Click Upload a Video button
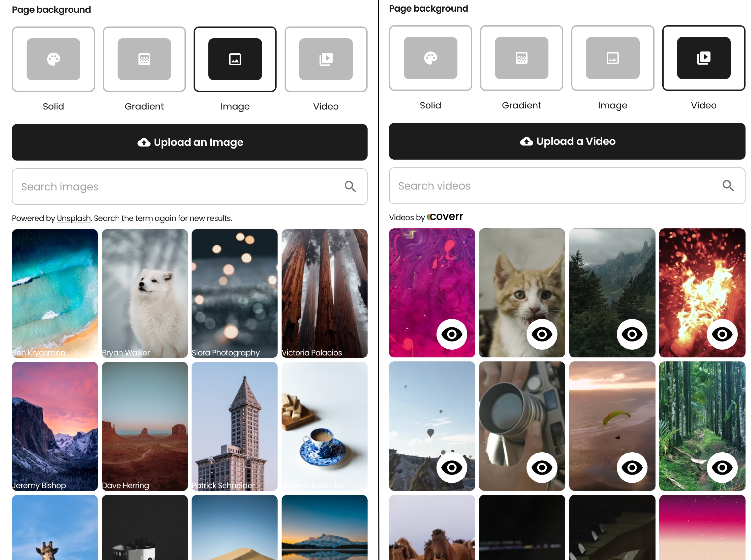The height and width of the screenshot is (560, 751). (567, 141)
